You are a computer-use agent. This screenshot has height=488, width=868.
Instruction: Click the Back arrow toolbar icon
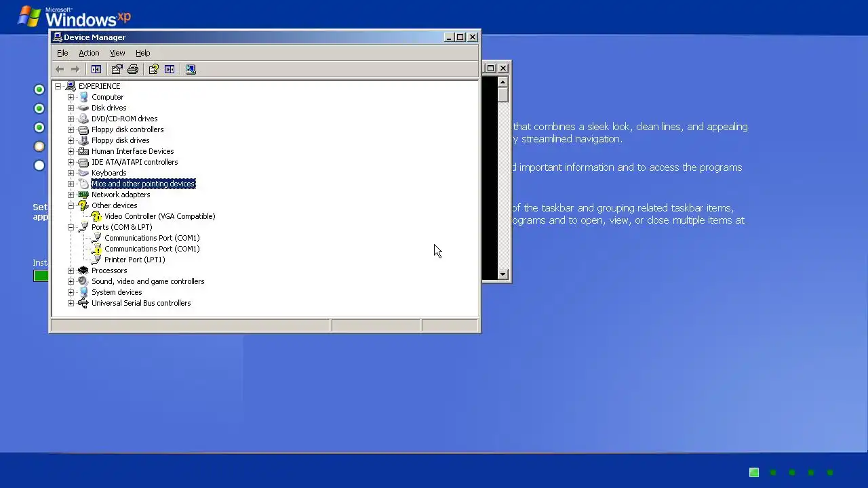60,69
